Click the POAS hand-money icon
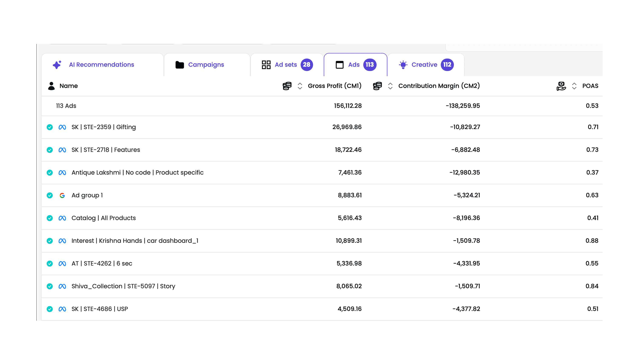This screenshot has width=639, height=364. tap(561, 86)
